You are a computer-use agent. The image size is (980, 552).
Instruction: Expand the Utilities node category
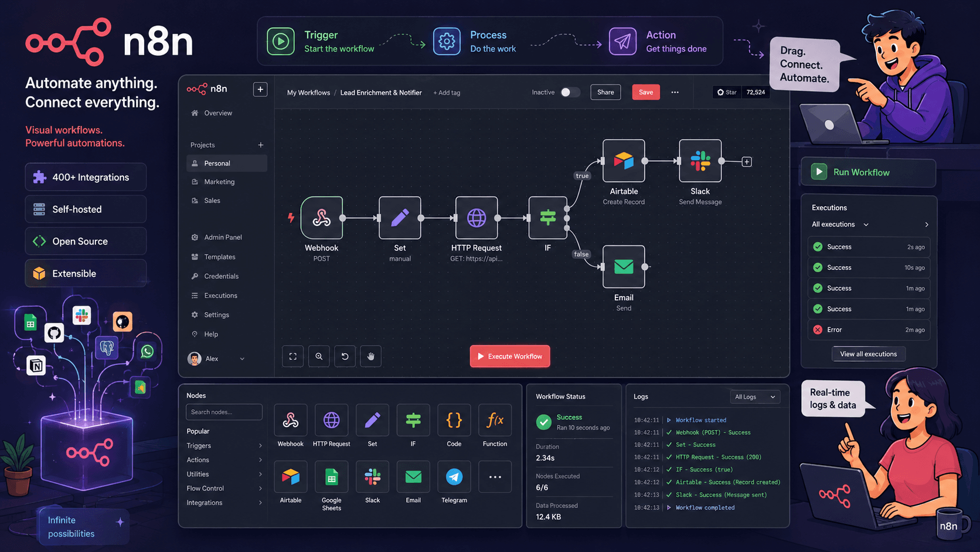coord(224,474)
